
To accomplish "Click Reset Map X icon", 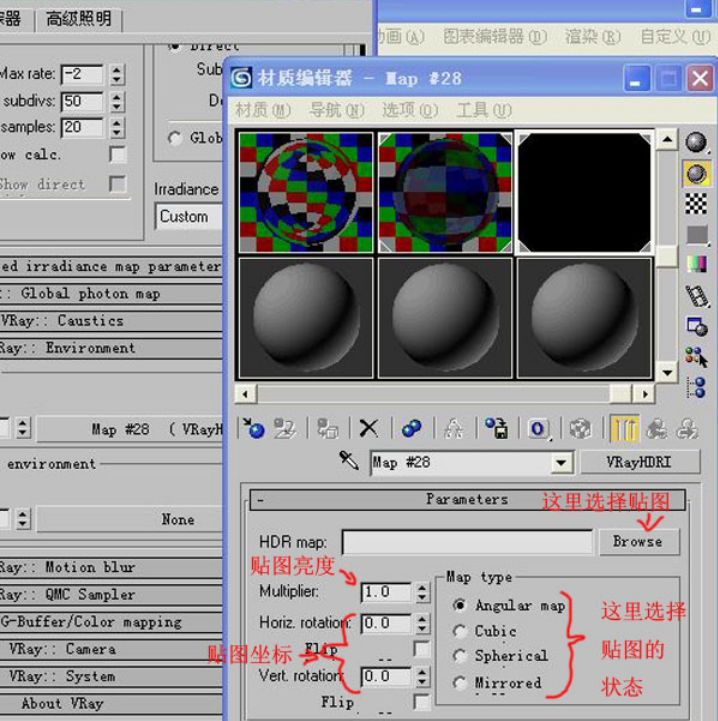I will click(368, 429).
